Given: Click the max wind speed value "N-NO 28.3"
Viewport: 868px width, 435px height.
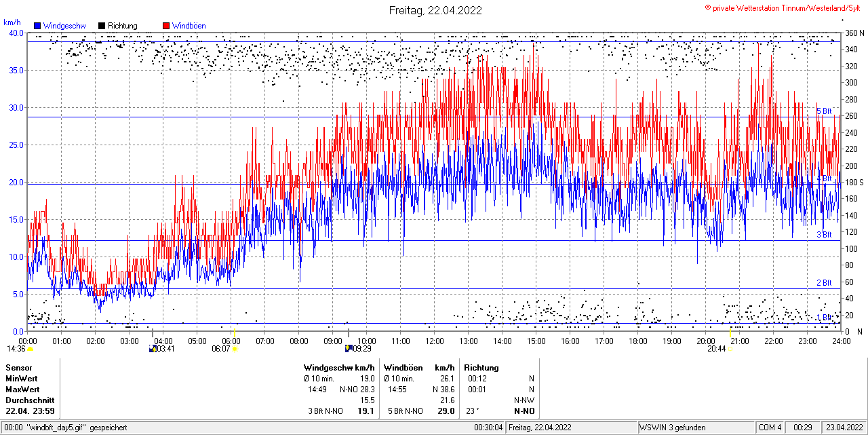Looking at the screenshot, I should coord(357,390).
